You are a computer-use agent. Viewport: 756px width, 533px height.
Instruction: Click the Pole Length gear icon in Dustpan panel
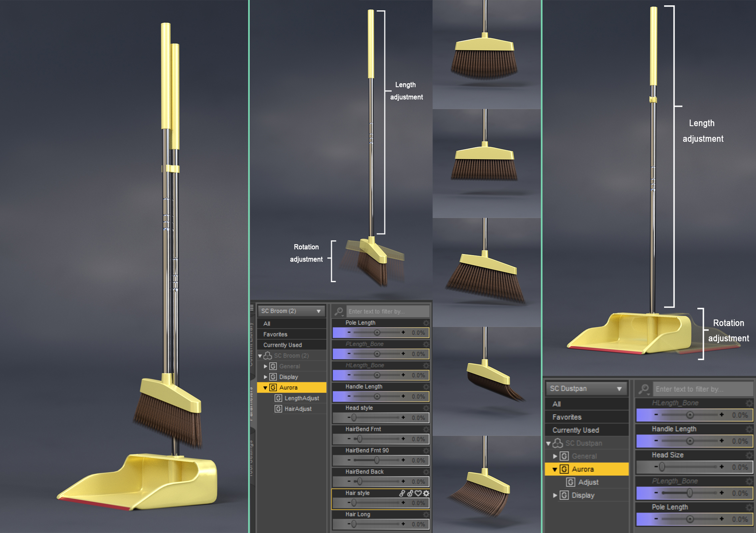pyautogui.click(x=749, y=507)
